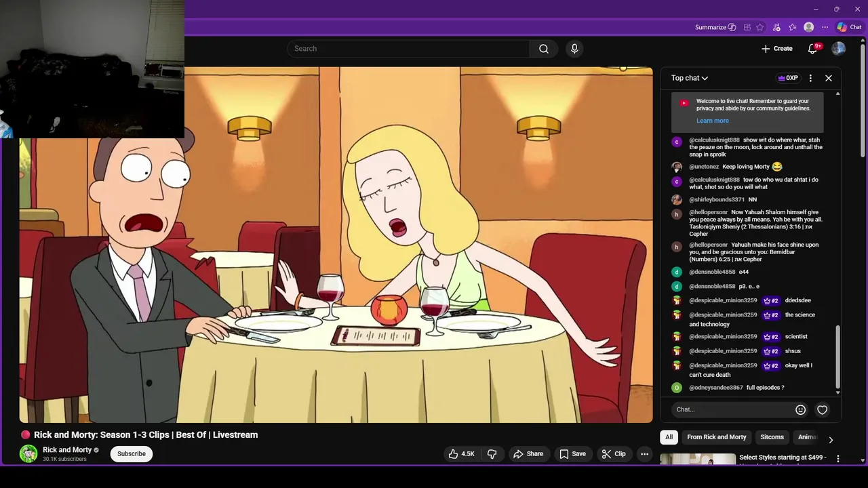Click in the YouTube Search field
The image size is (868, 488).
pos(408,49)
